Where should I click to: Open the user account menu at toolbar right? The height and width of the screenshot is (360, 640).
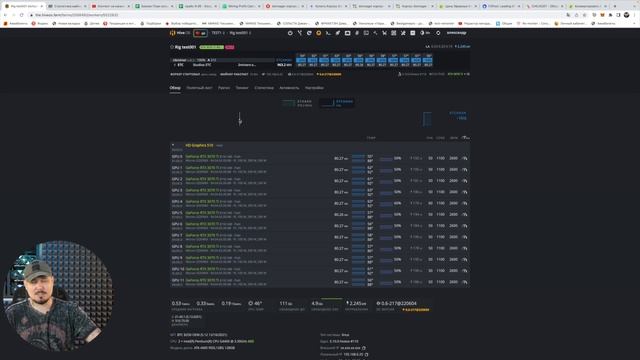pos(456,33)
